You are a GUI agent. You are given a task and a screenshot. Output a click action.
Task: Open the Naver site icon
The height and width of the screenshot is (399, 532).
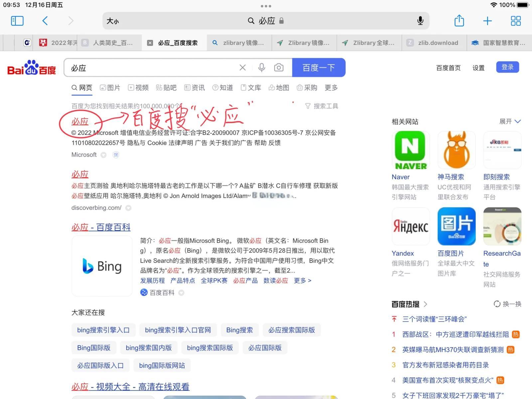[x=411, y=150]
